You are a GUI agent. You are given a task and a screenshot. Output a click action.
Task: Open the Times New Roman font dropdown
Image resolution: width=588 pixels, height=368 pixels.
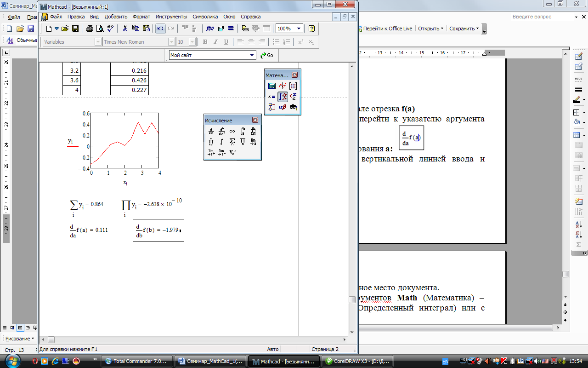pyautogui.click(x=171, y=42)
